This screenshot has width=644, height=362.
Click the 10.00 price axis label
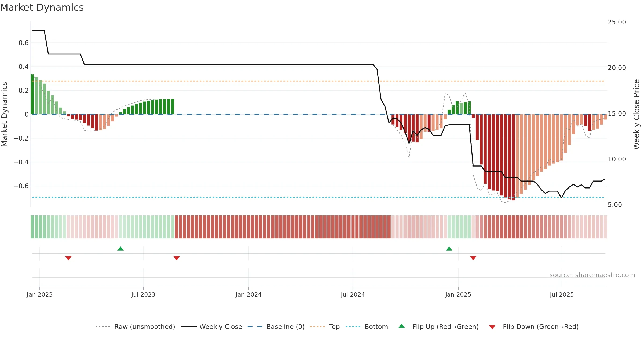(x=617, y=159)
